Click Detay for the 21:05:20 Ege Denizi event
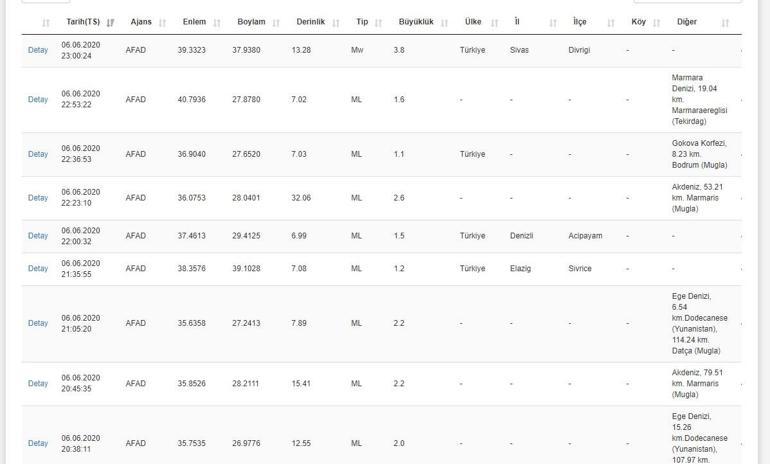Screen dimensions: 770x464 click(x=38, y=324)
